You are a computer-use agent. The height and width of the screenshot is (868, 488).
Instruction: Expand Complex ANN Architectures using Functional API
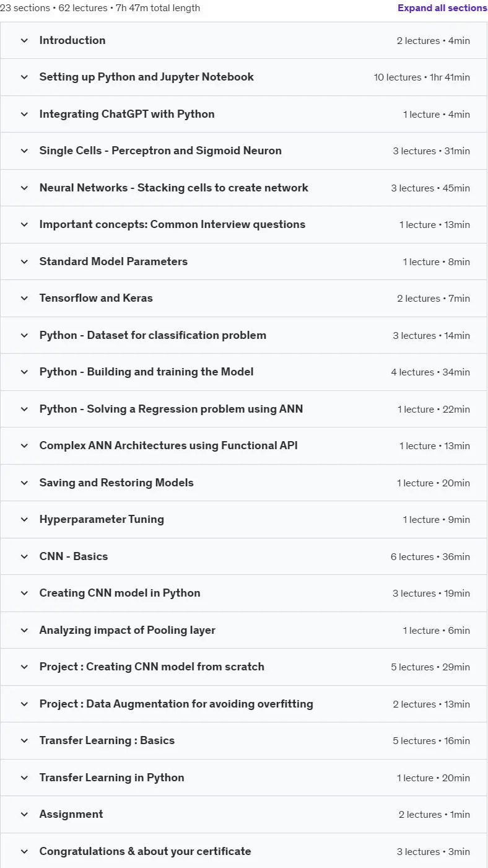[244, 445]
